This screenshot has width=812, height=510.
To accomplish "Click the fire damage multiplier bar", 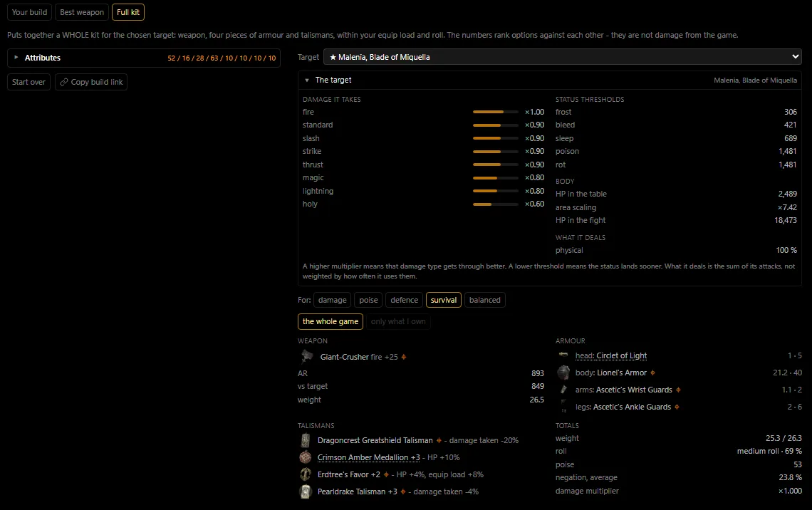I will 496,112.
